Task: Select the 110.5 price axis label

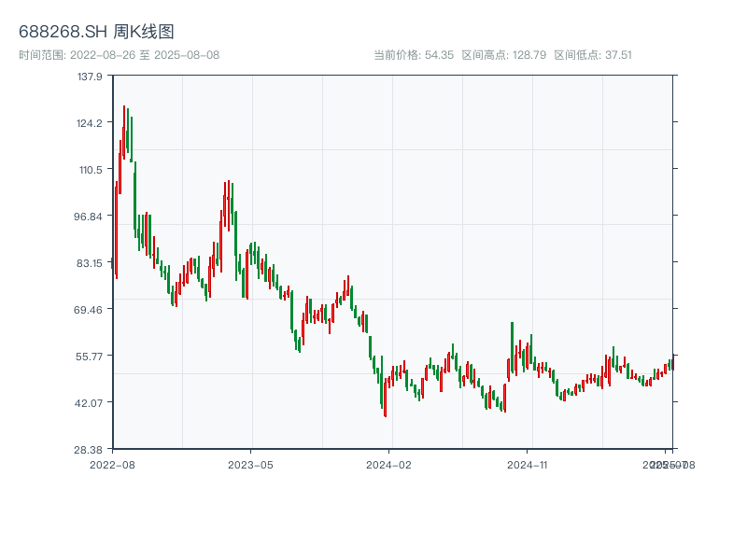Action: click(x=90, y=170)
